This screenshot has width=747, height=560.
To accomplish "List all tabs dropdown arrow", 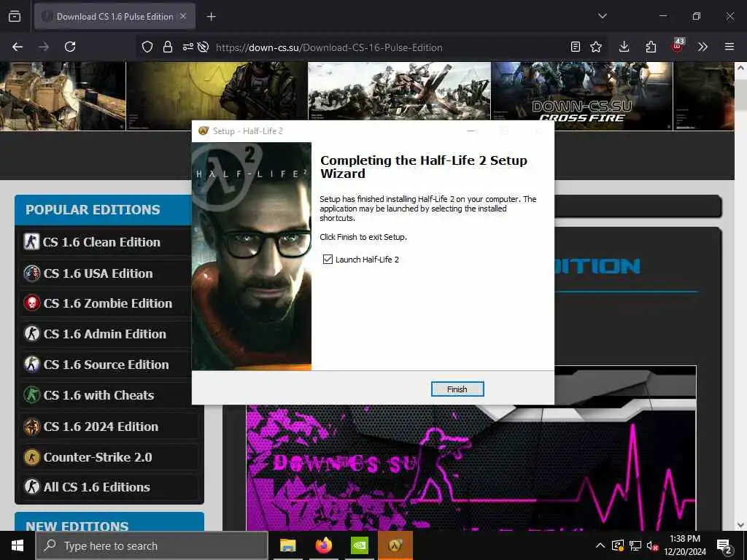I will coord(603,16).
